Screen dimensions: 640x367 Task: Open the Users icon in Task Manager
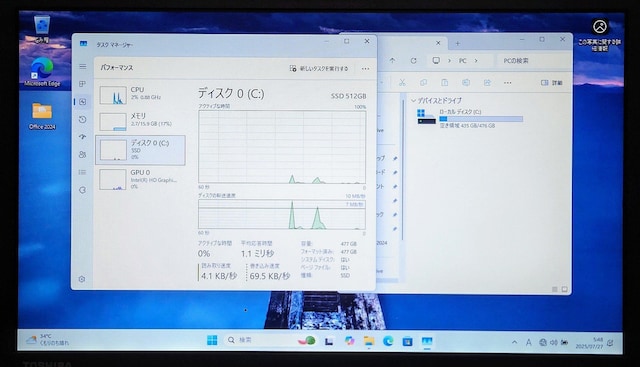[x=82, y=154]
